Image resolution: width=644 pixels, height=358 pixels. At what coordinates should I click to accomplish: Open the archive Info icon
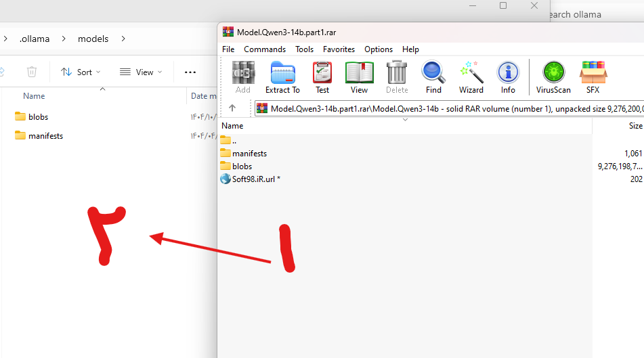click(508, 77)
